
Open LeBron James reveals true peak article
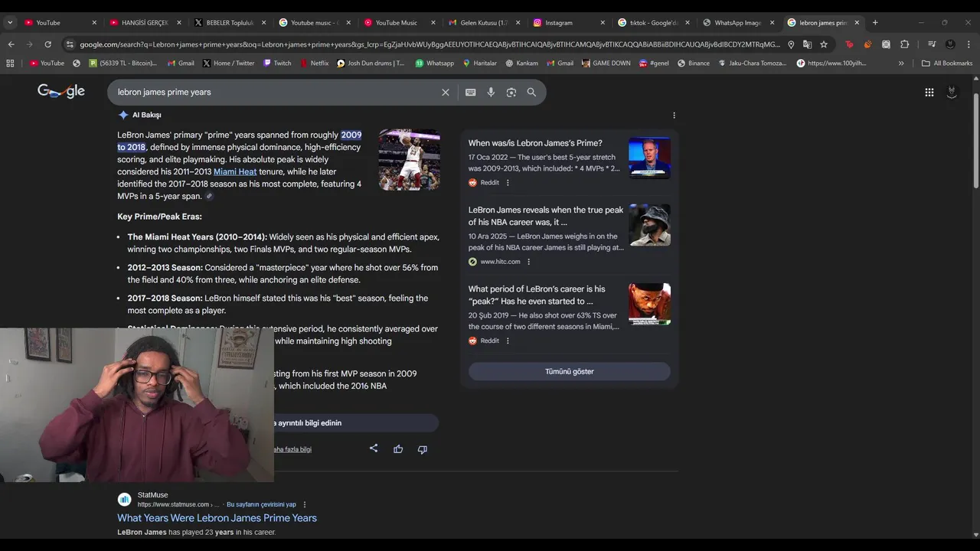[546, 216]
